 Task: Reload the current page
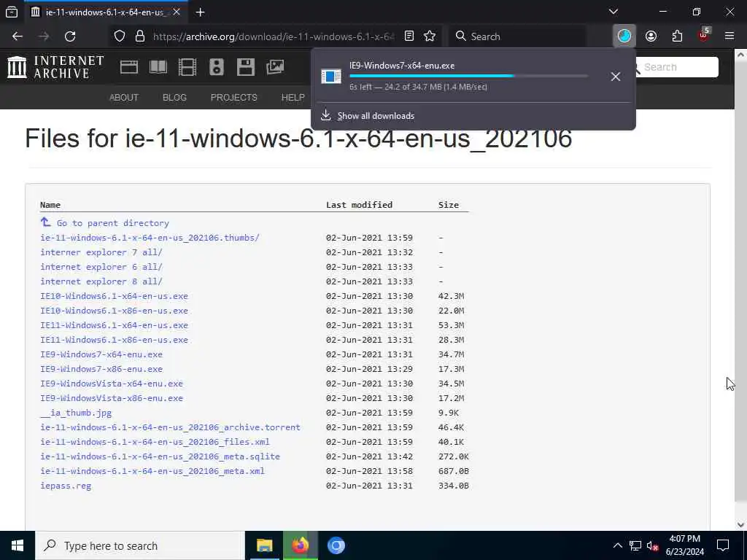point(70,36)
